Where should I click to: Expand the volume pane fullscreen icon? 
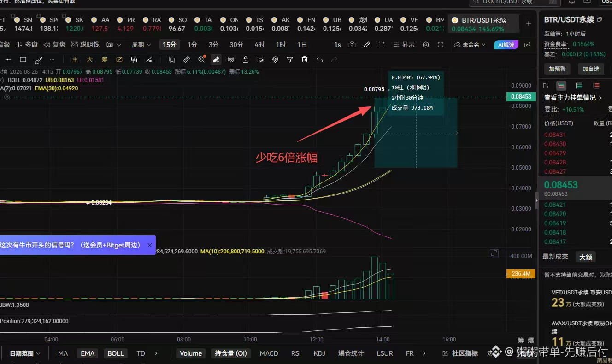click(494, 253)
